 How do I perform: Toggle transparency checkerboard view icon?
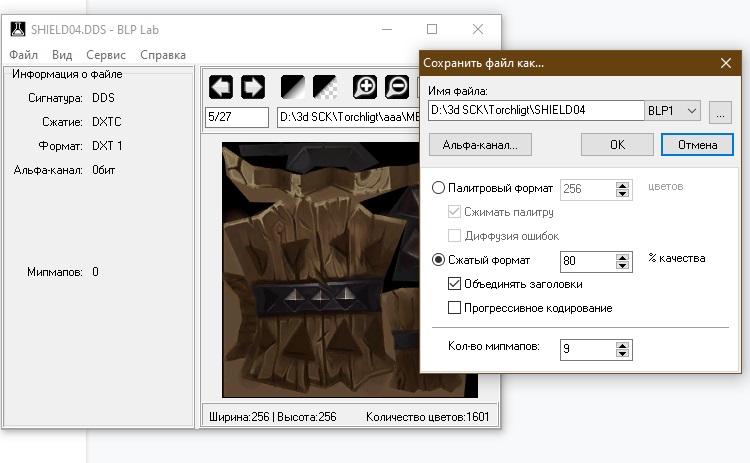pyautogui.click(x=325, y=87)
